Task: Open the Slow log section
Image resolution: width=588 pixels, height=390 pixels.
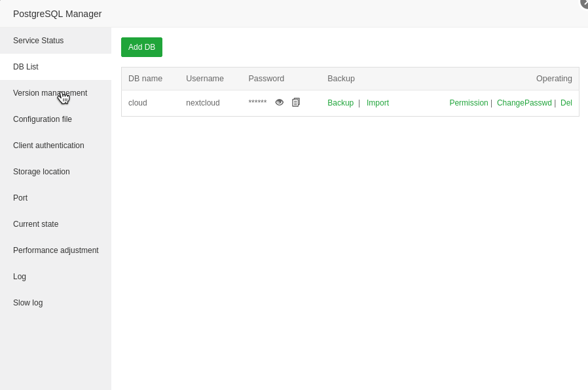Action: coord(56,303)
